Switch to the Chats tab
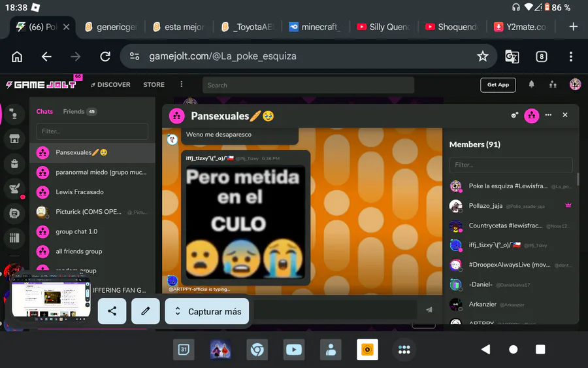Screen dimensions: 588x368 (44, 111)
